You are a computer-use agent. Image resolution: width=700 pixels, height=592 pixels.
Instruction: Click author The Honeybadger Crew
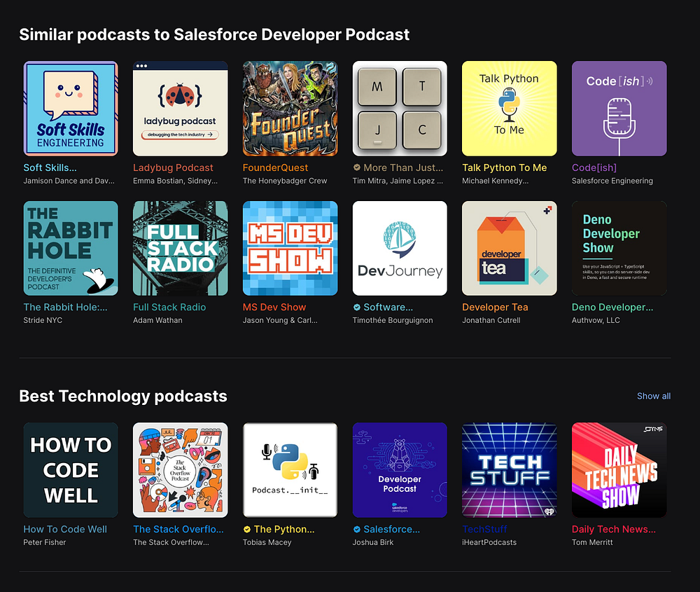tap(285, 181)
